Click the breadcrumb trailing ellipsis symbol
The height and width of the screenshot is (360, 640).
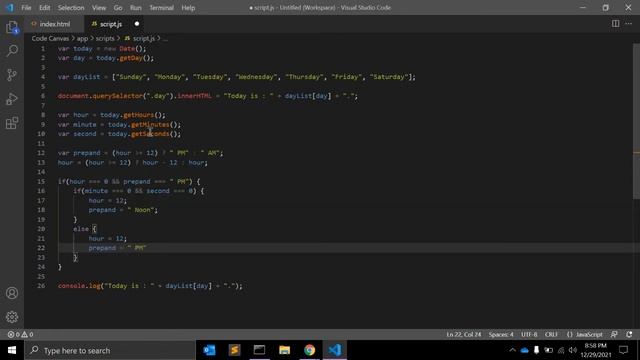click(x=165, y=39)
